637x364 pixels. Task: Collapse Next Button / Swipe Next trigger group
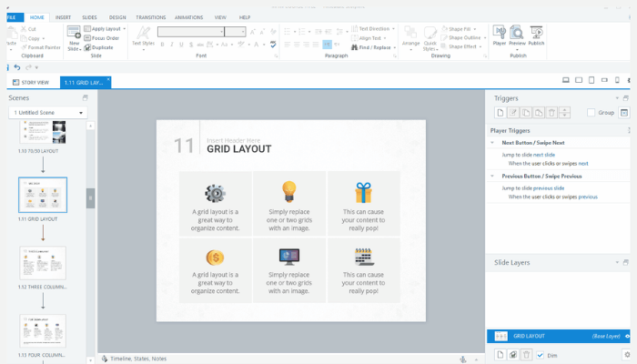click(x=492, y=143)
